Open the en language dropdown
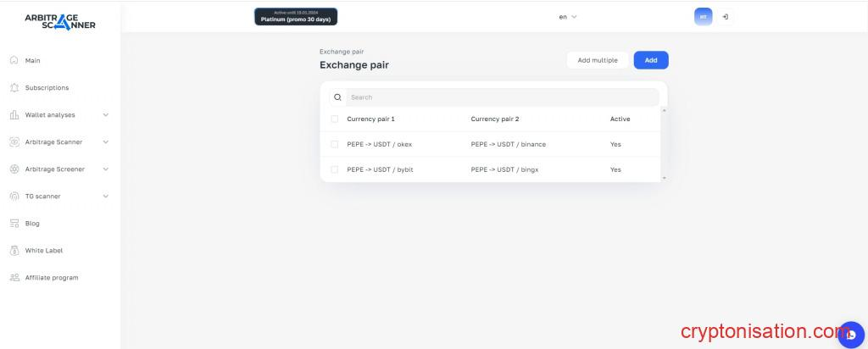The height and width of the screenshot is (349, 868). click(568, 16)
